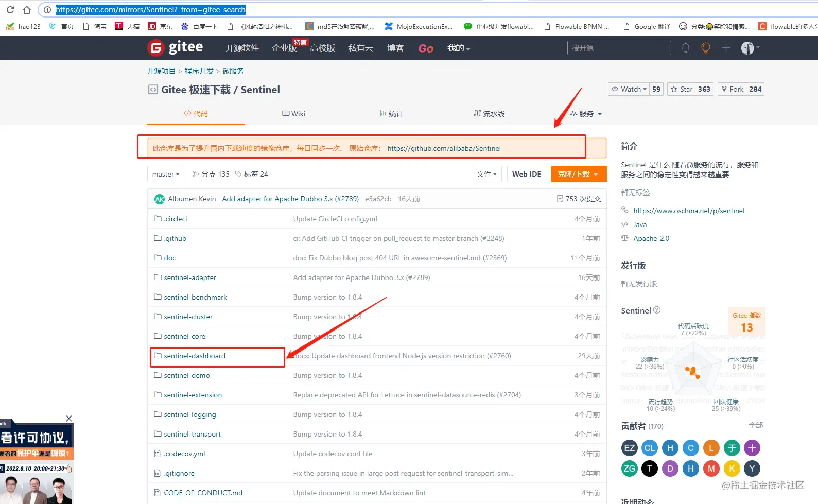
Task: Open the master branch selector
Action: [166, 174]
